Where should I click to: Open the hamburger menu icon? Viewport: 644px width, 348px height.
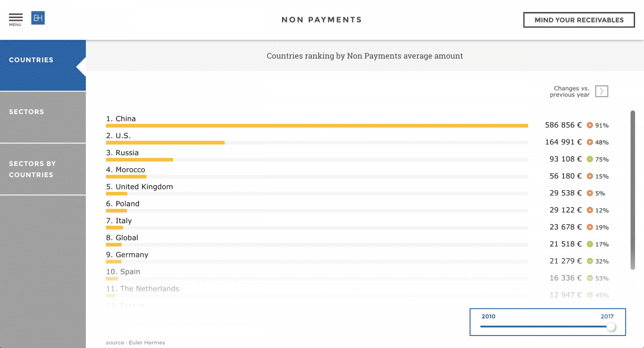[15, 18]
